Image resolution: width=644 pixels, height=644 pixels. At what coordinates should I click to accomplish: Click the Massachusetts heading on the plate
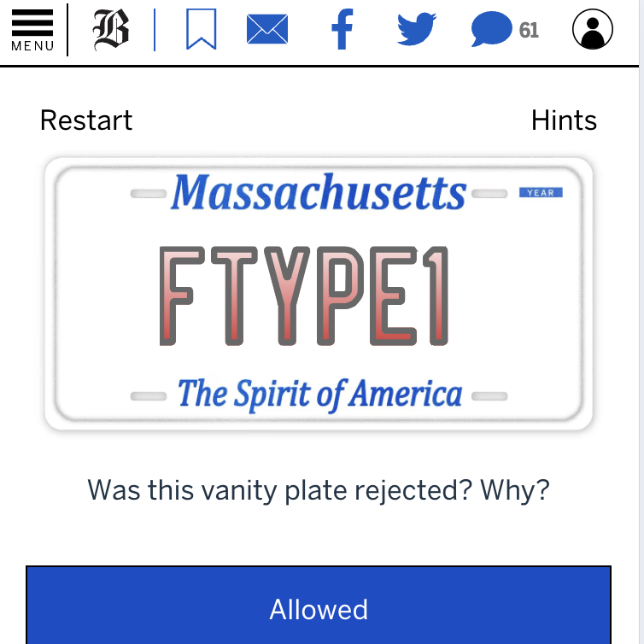(x=318, y=193)
